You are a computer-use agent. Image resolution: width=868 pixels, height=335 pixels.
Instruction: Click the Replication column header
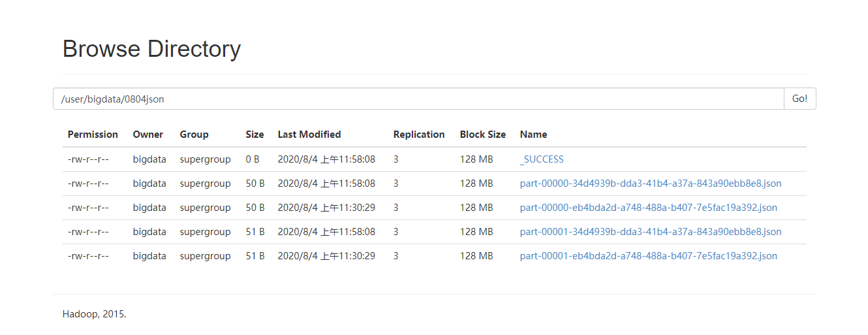point(419,135)
